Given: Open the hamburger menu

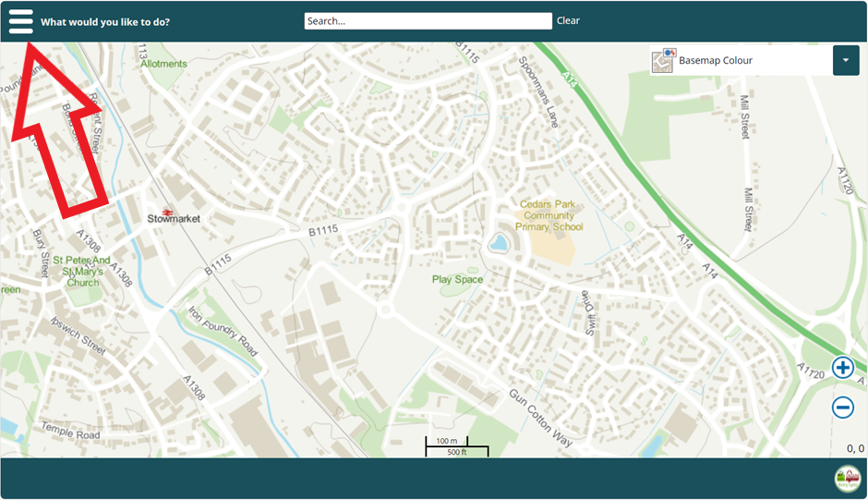Looking at the screenshot, I should 20,21.
